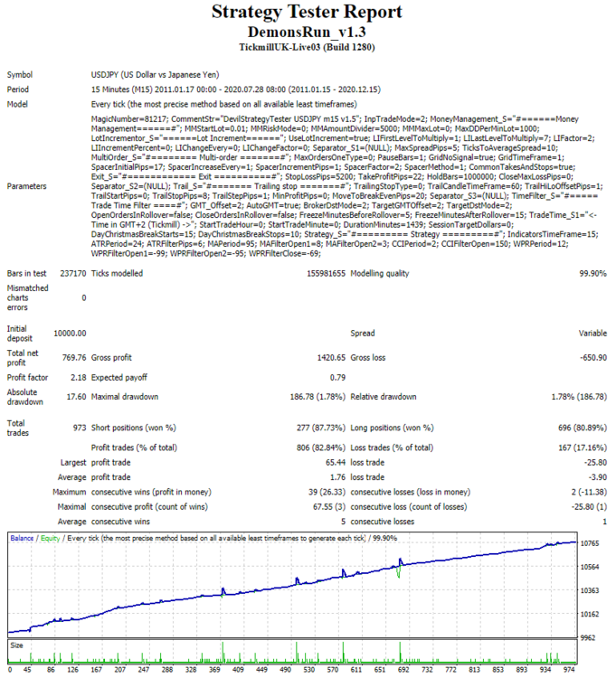
Task: Select the average loss trade value -3.90
Action: pyautogui.click(x=597, y=477)
